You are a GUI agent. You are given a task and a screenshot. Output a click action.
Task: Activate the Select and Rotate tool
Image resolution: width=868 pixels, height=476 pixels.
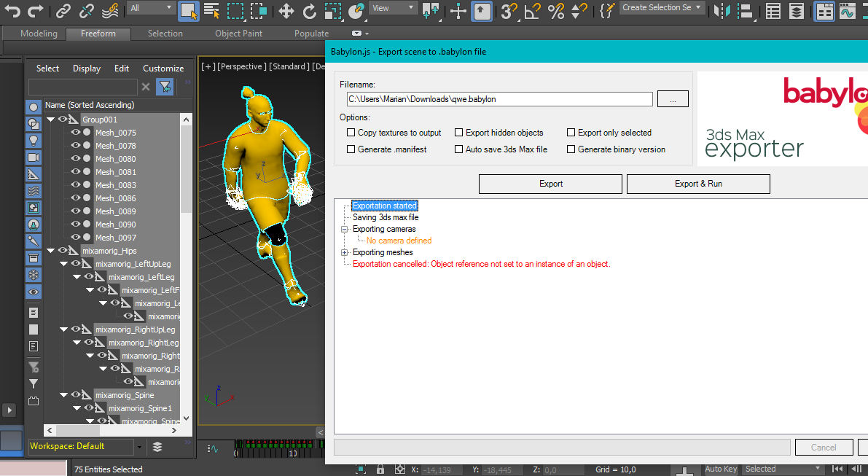tap(310, 10)
